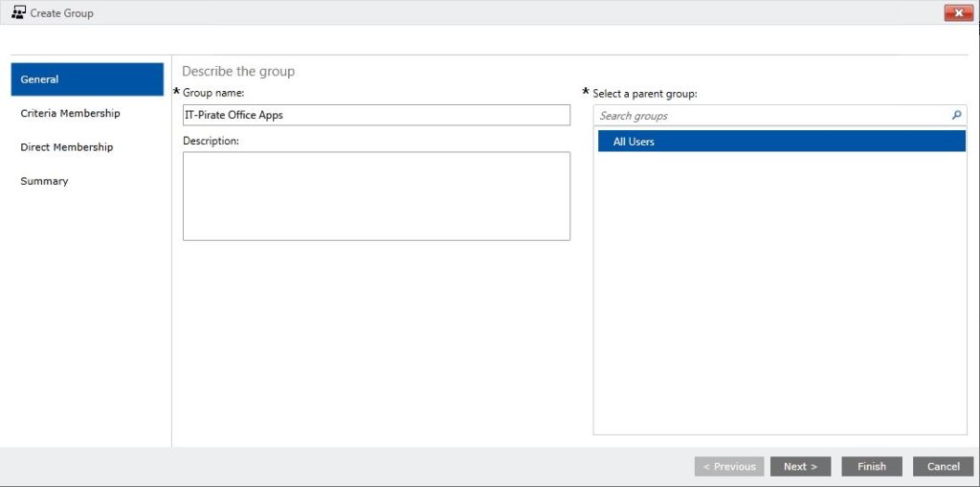Click inside the Description text box
The image size is (980, 487).
point(376,196)
